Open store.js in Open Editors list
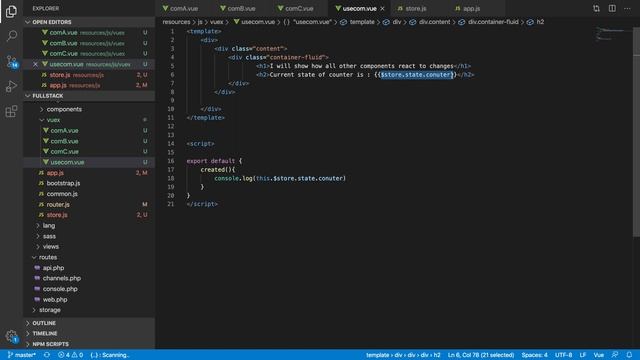Screen dimensions: 640x360 click(89, 75)
